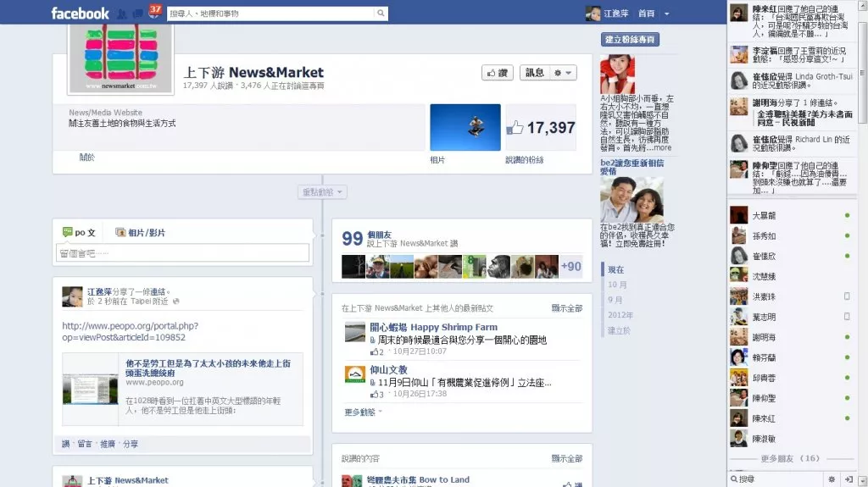The image size is (868, 487).
Task: Open the 仰山文教 post link
Action: click(x=388, y=369)
